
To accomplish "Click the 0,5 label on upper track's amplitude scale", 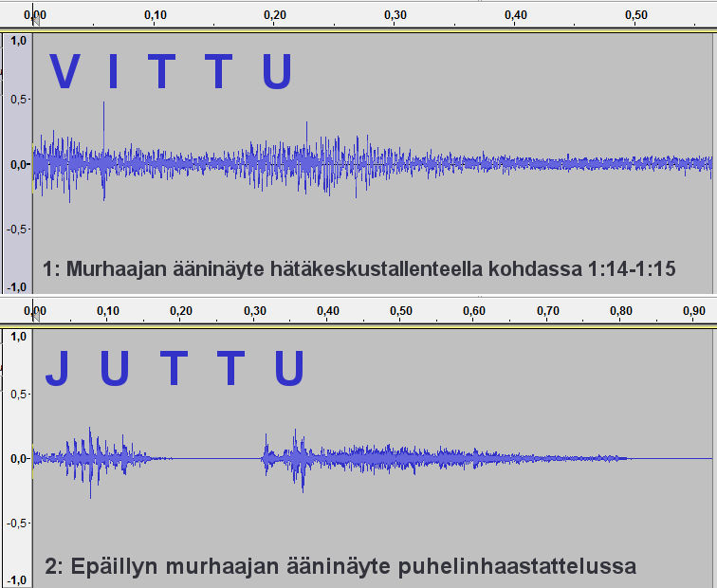I will 18,100.
